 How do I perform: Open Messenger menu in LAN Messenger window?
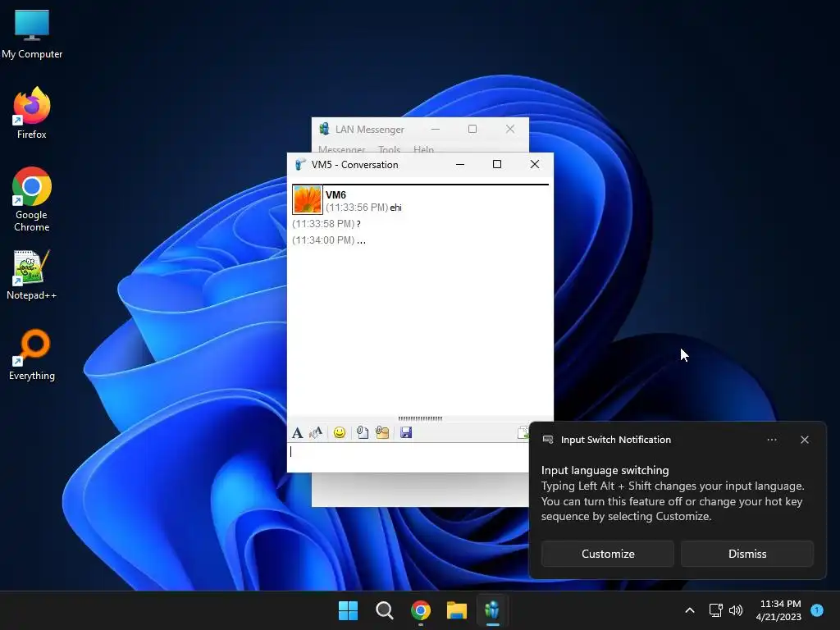[x=342, y=149]
